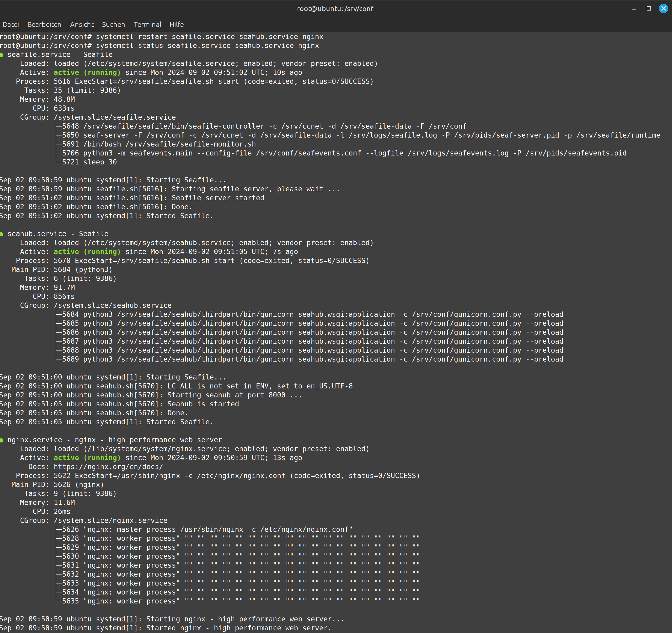The width and height of the screenshot is (672, 633).
Task: Minimize the terminal window
Action: tap(634, 9)
